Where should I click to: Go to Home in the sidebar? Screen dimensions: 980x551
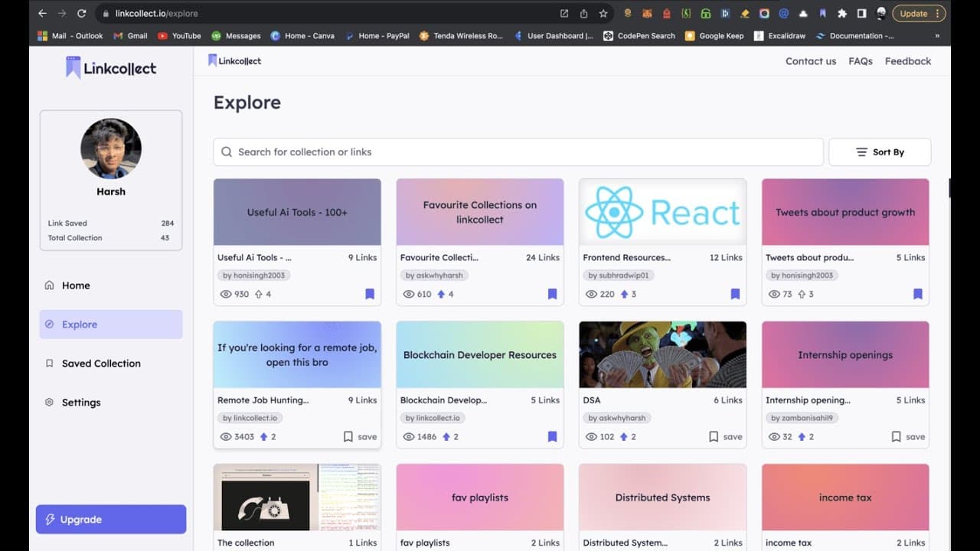[x=111, y=285]
